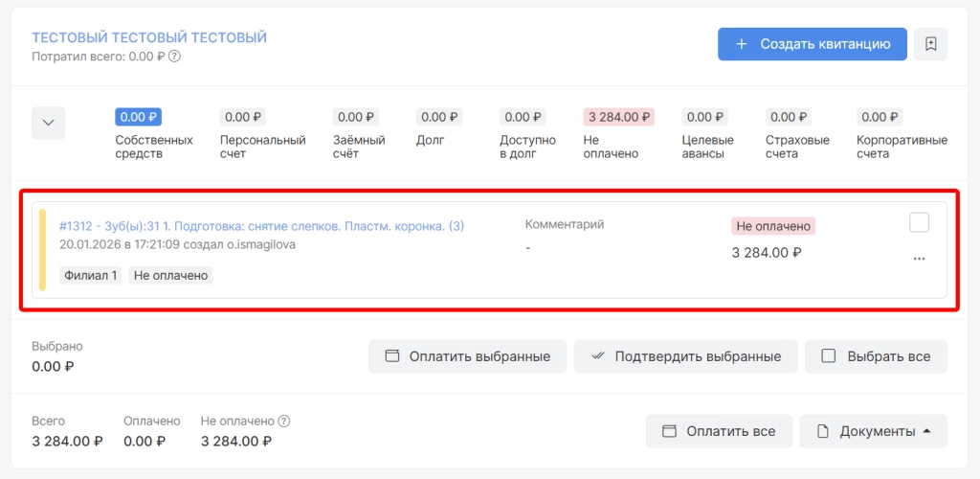This screenshot has height=479, width=980.
Task: Click the question icon beside Не оплачено total
Action: coord(283,421)
